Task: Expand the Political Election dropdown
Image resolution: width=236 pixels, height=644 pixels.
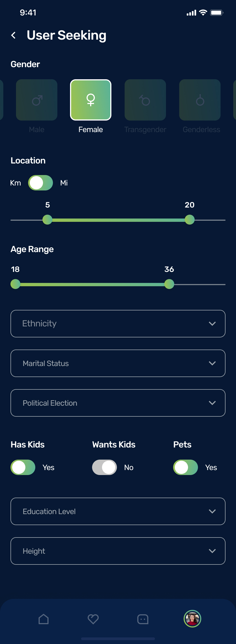Action: click(118, 403)
